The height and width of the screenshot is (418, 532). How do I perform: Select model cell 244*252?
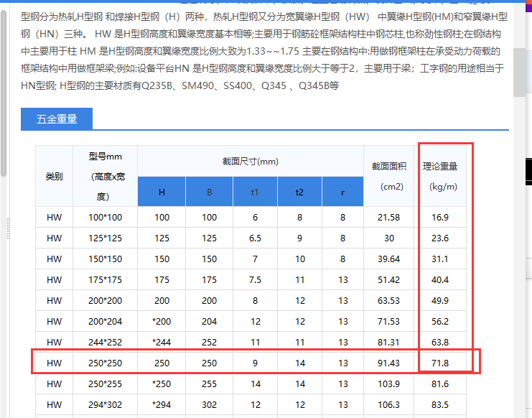pos(105,342)
